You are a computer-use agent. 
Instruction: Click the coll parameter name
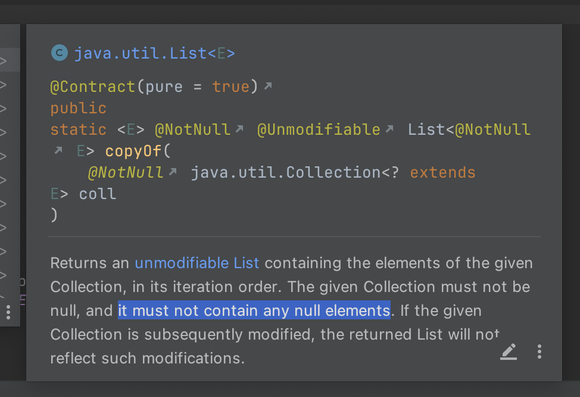(98, 194)
